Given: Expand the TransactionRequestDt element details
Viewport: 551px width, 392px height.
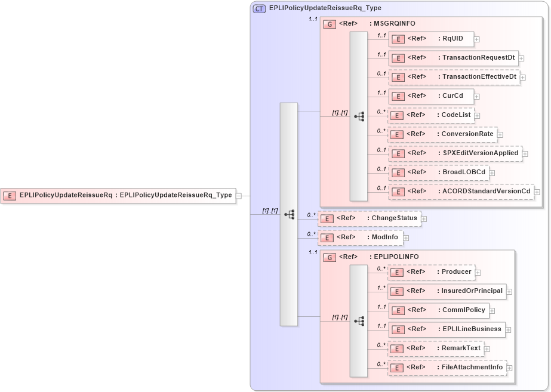Looking at the screenshot, I should point(521,58).
